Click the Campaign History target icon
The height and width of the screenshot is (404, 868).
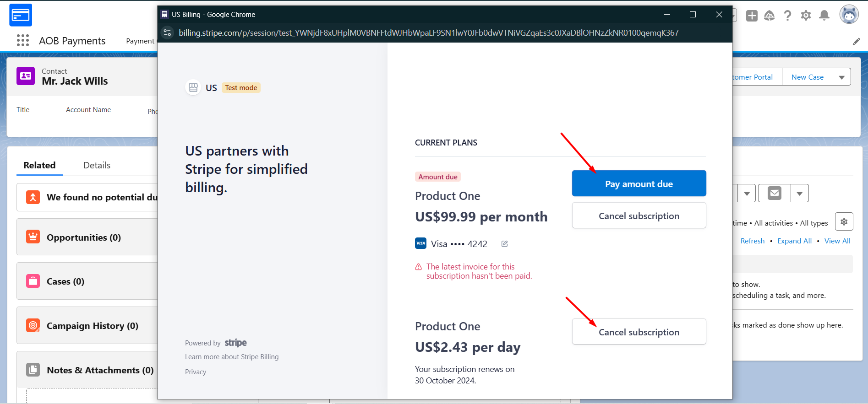click(33, 325)
